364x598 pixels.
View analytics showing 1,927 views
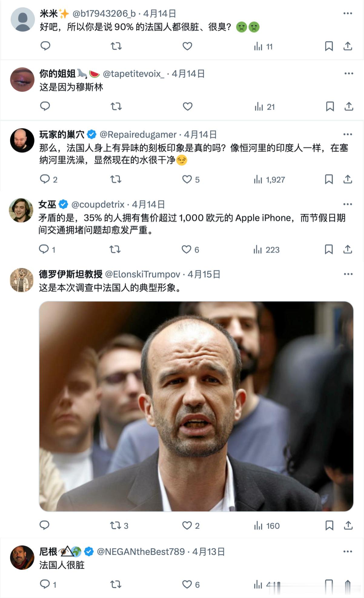[x=269, y=180]
